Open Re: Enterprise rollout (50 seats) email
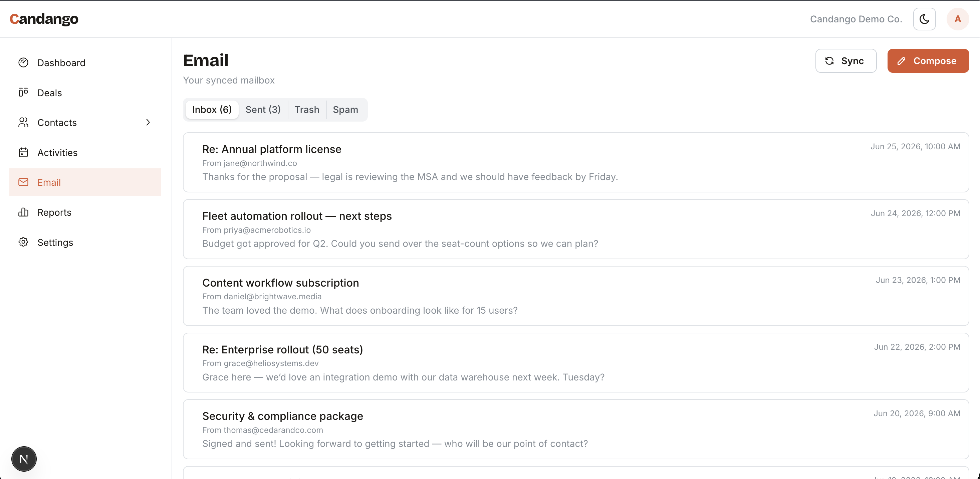Screen dimensions: 980x479 pyautogui.click(x=575, y=362)
